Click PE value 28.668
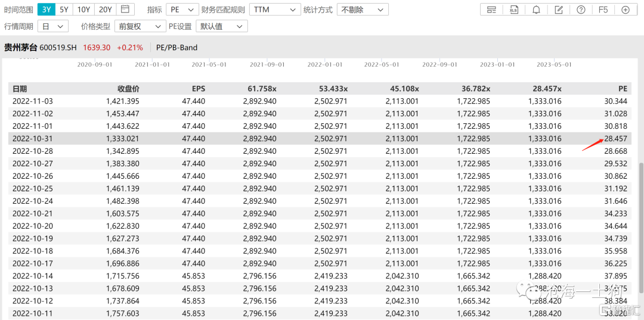 coord(615,151)
